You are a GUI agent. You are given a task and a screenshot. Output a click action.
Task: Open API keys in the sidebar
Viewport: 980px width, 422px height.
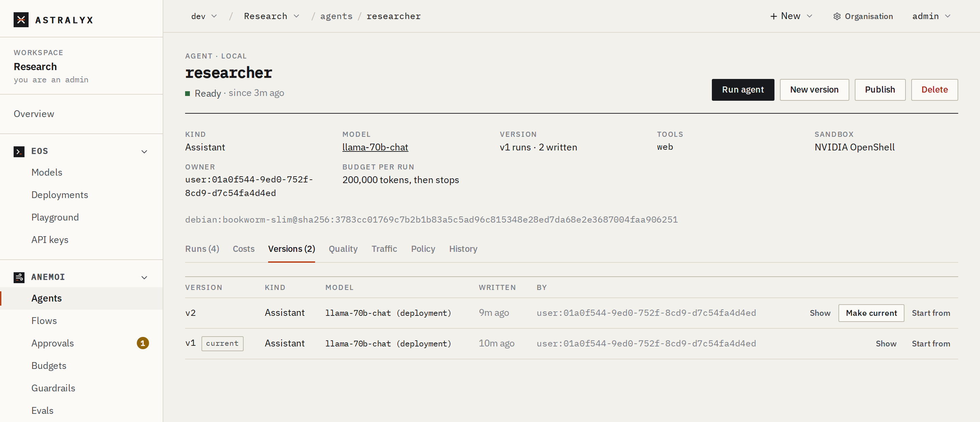click(x=50, y=240)
